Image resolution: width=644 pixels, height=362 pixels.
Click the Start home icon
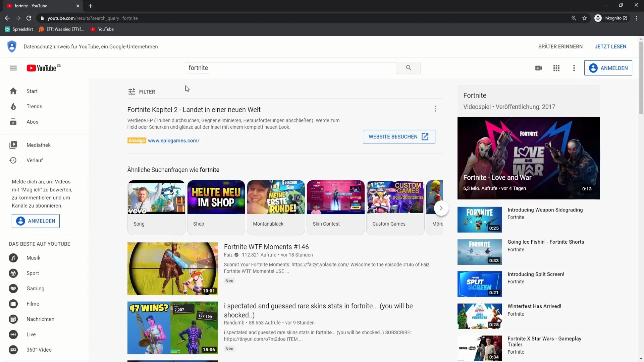tap(13, 91)
